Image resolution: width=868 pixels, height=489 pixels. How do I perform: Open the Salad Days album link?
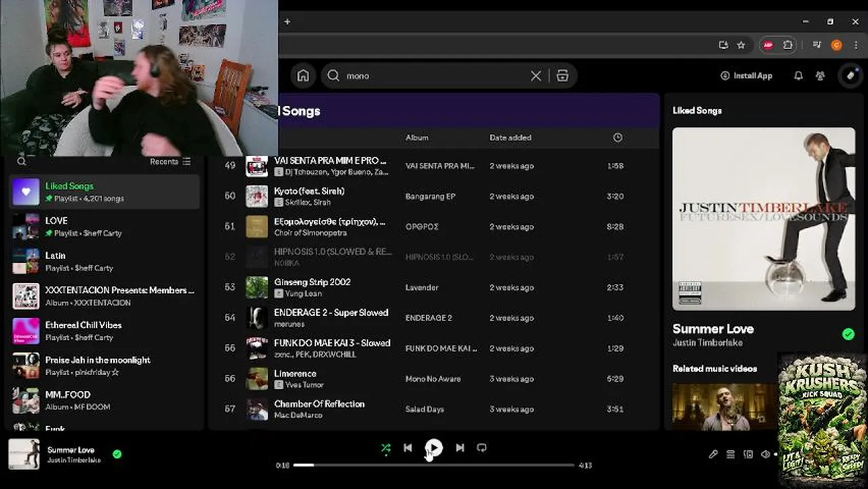click(424, 410)
